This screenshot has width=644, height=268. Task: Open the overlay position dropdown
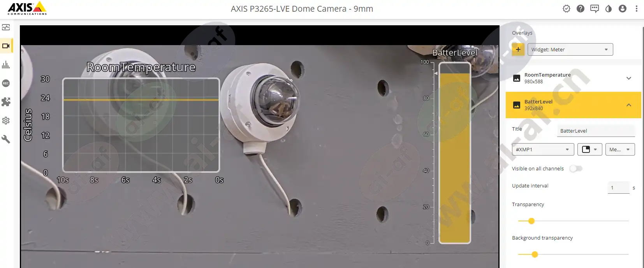click(x=590, y=149)
